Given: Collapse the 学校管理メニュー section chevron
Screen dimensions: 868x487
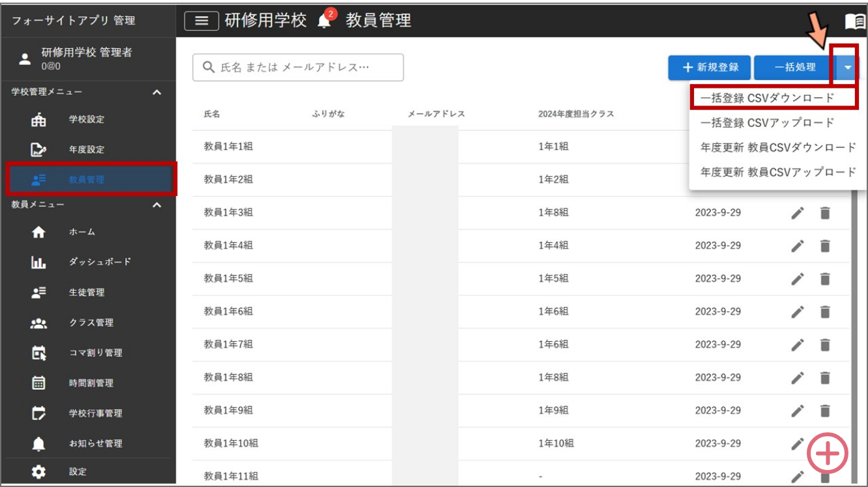Looking at the screenshot, I should (x=156, y=92).
